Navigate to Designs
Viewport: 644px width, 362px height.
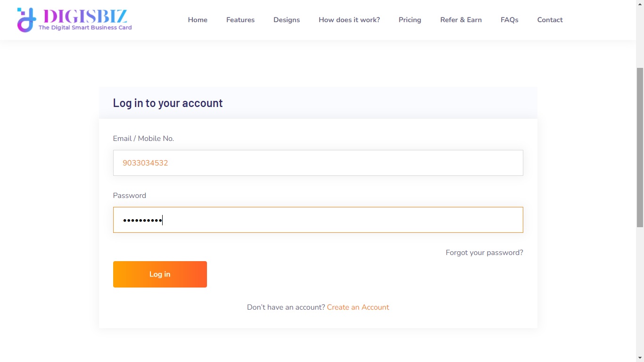pyautogui.click(x=287, y=20)
